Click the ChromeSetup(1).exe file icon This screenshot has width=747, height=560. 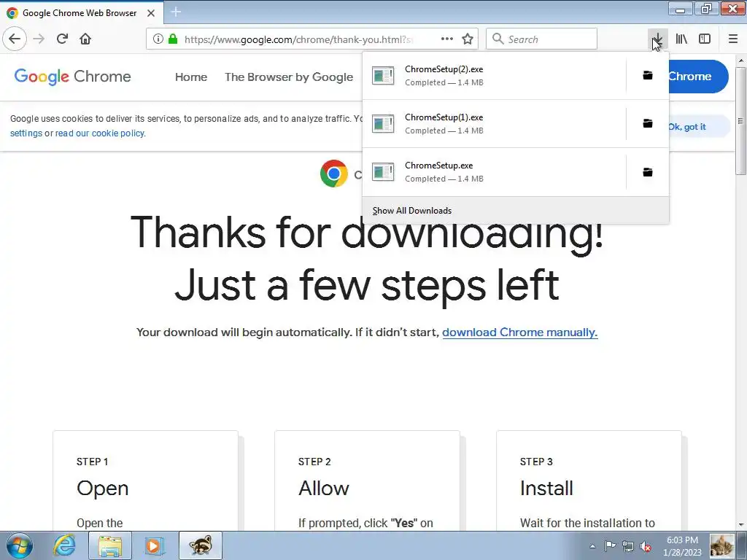pyautogui.click(x=383, y=124)
